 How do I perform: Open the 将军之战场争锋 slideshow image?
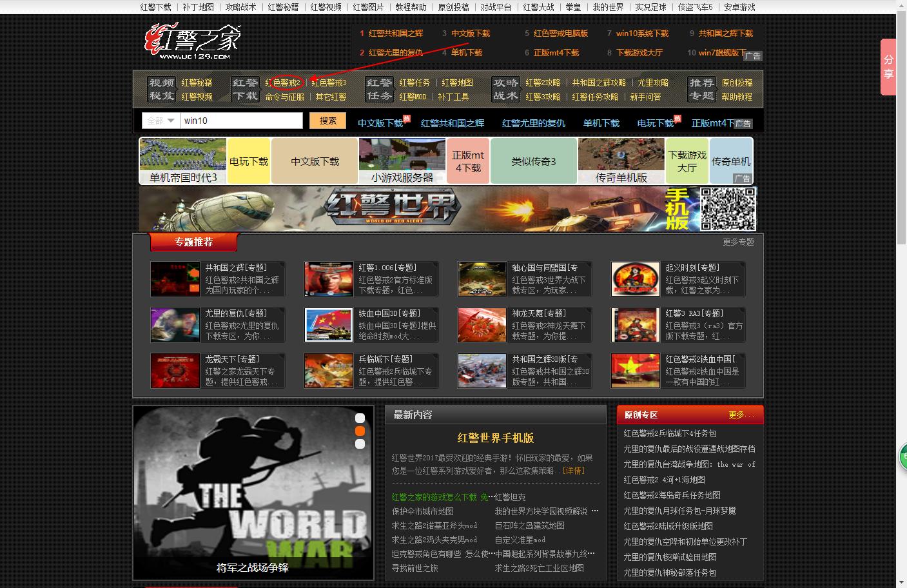pyautogui.click(x=253, y=493)
